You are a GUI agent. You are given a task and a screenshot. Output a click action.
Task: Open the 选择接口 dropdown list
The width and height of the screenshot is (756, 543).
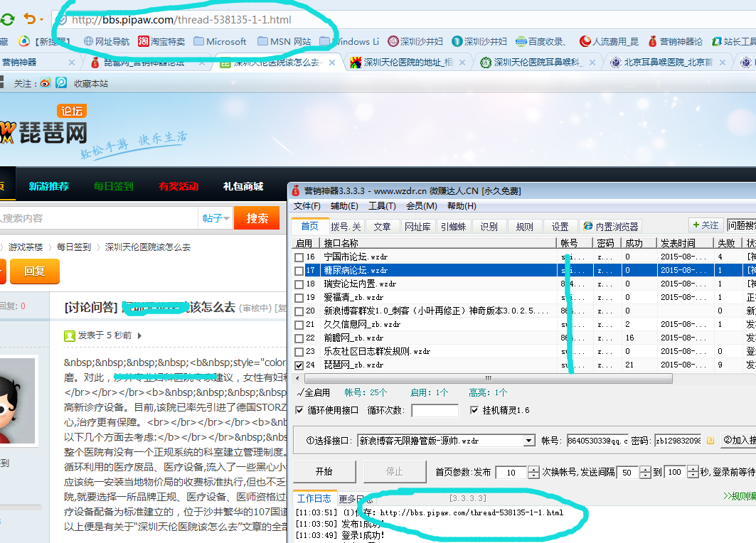528,441
